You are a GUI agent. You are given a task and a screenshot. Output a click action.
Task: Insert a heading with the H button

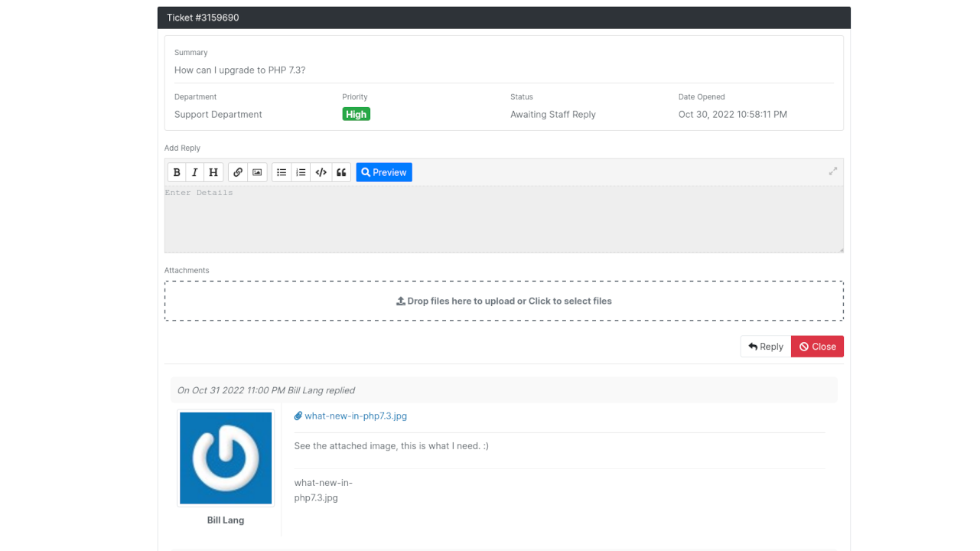[213, 172]
